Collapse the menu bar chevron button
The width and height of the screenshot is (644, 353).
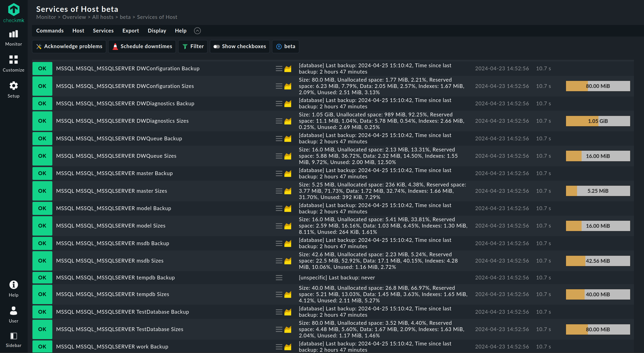197,31
